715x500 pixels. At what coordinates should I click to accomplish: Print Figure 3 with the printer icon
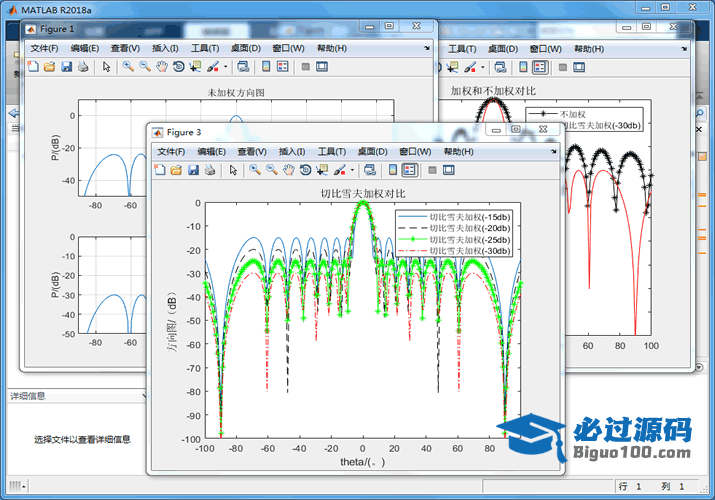pyautogui.click(x=210, y=170)
